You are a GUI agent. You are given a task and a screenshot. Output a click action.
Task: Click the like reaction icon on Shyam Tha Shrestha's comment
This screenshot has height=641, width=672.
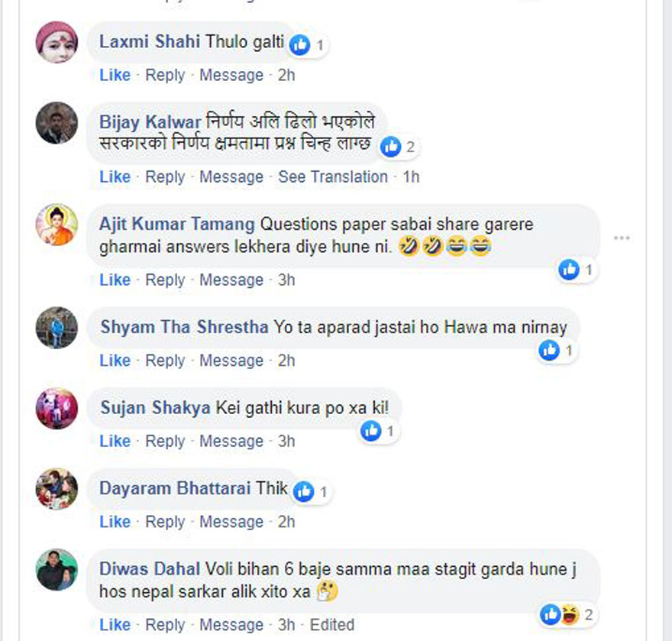[x=549, y=350]
